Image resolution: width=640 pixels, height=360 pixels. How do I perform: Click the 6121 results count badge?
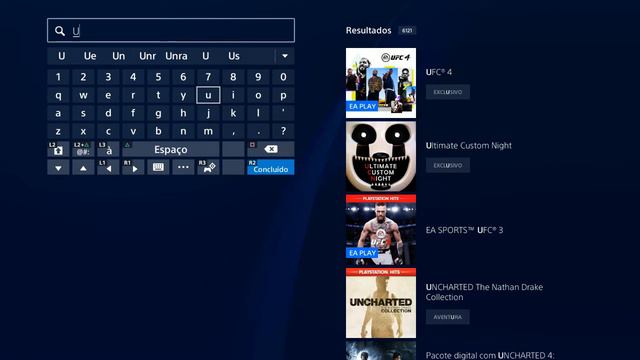point(407,31)
